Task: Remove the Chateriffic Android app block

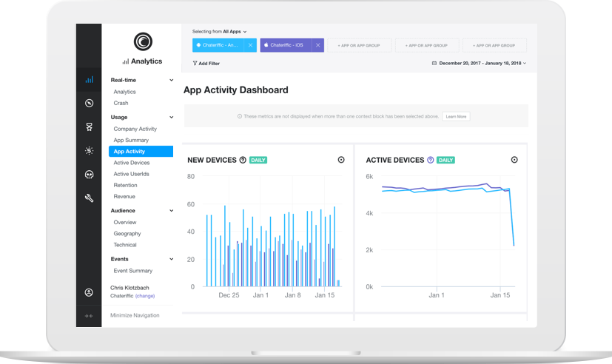Action: point(250,45)
